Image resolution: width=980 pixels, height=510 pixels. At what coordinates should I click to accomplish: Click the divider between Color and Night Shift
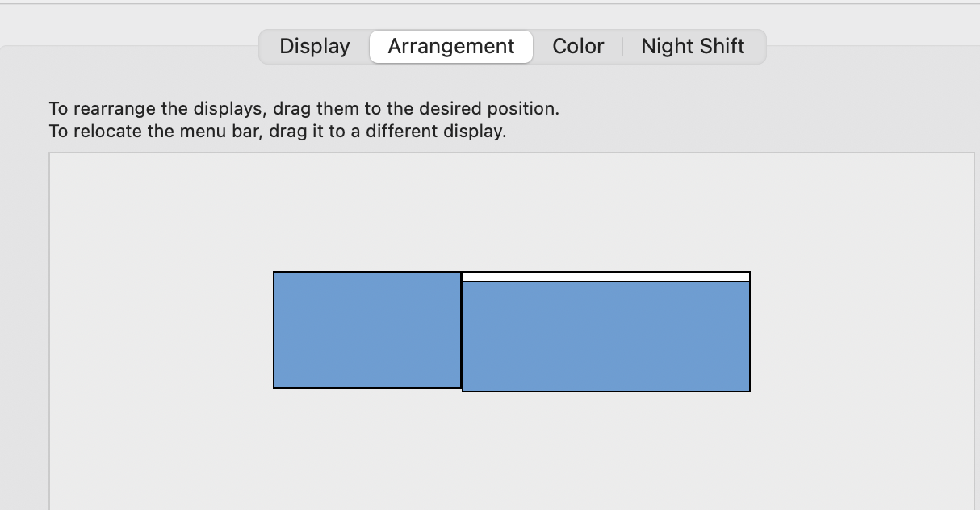tap(622, 47)
